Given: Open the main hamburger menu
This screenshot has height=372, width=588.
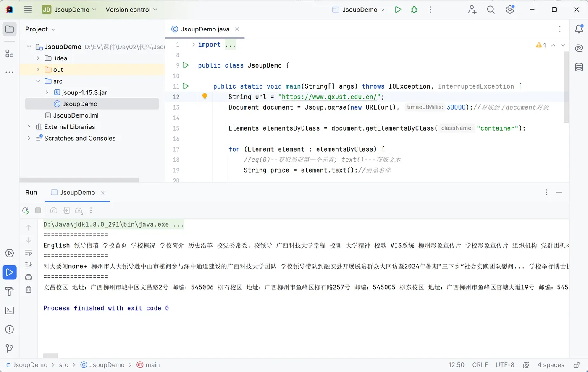Looking at the screenshot, I should [x=28, y=10].
